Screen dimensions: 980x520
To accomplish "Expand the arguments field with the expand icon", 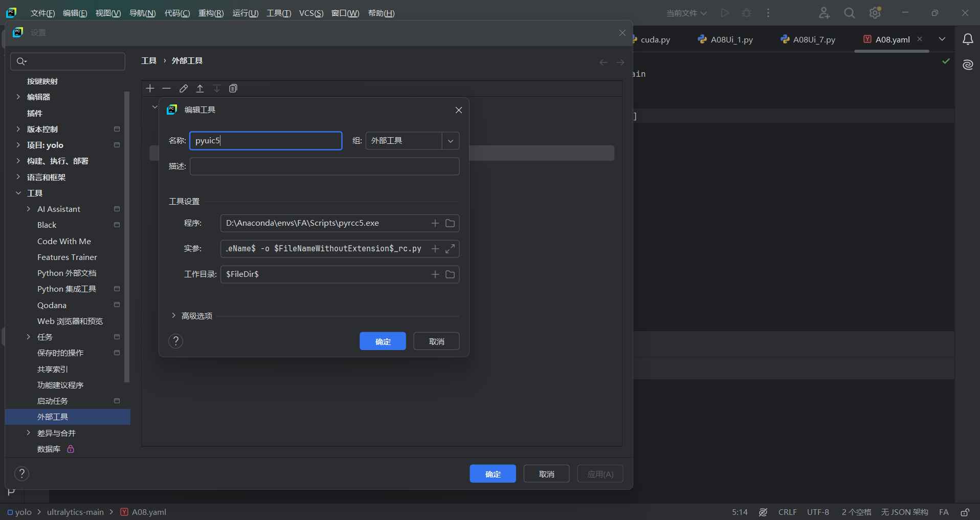I will (x=450, y=249).
